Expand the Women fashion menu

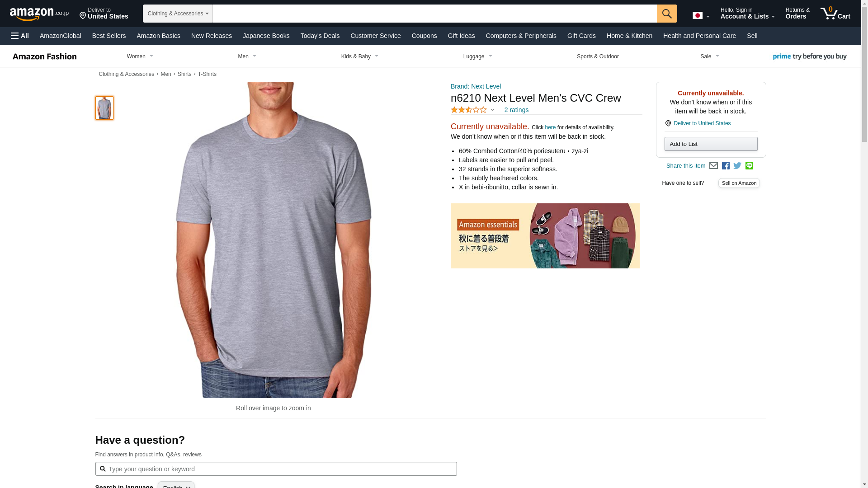tap(140, 56)
